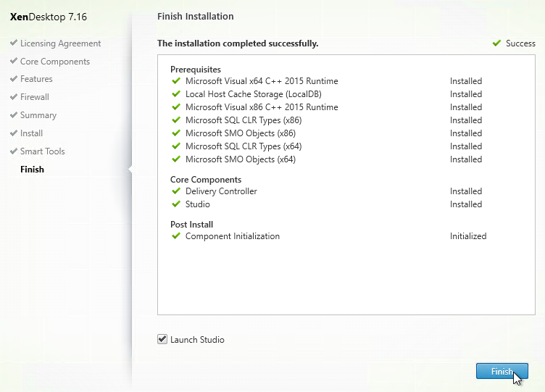The height and width of the screenshot is (392, 545).
Task: Click checkmark icon beside Smart Tools step
Action: (x=14, y=151)
